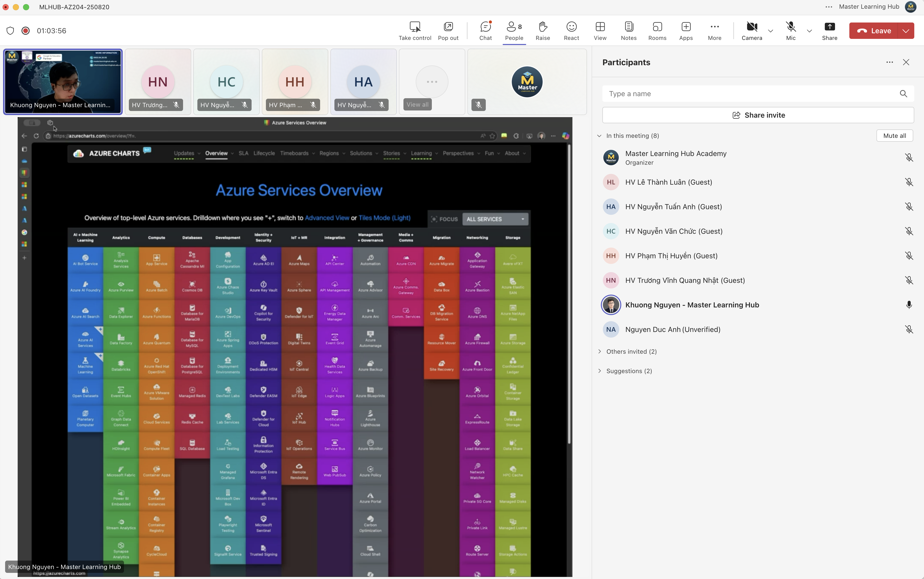Open meeting Notes
Screen dimensions: 924x579
pos(628,31)
